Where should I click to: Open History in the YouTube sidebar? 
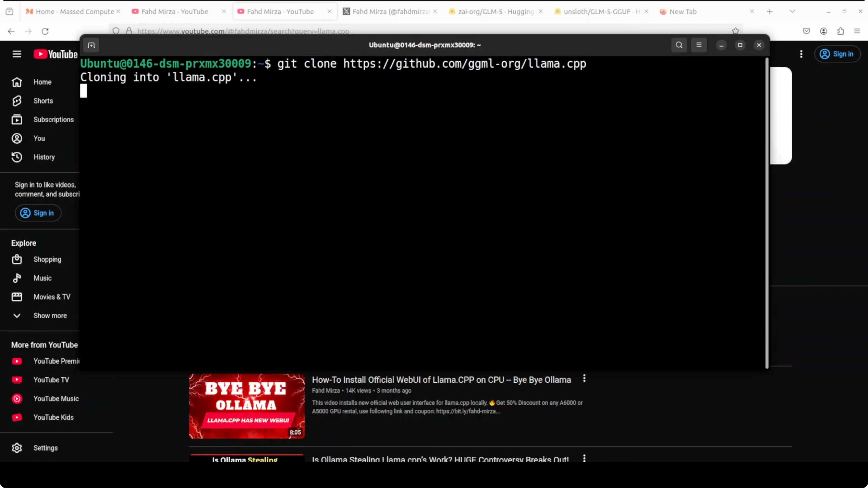[44, 157]
